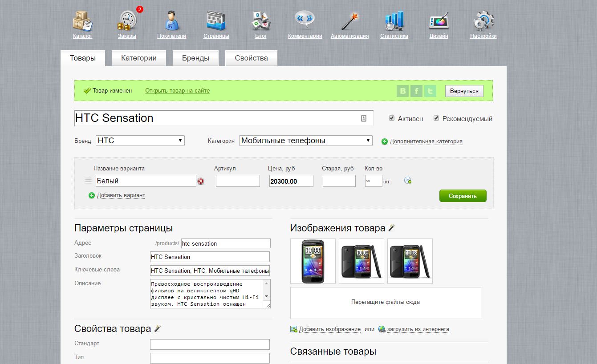Click into the Заголовок field
The height and width of the screenshot is (364, 597).
[210, 257]
